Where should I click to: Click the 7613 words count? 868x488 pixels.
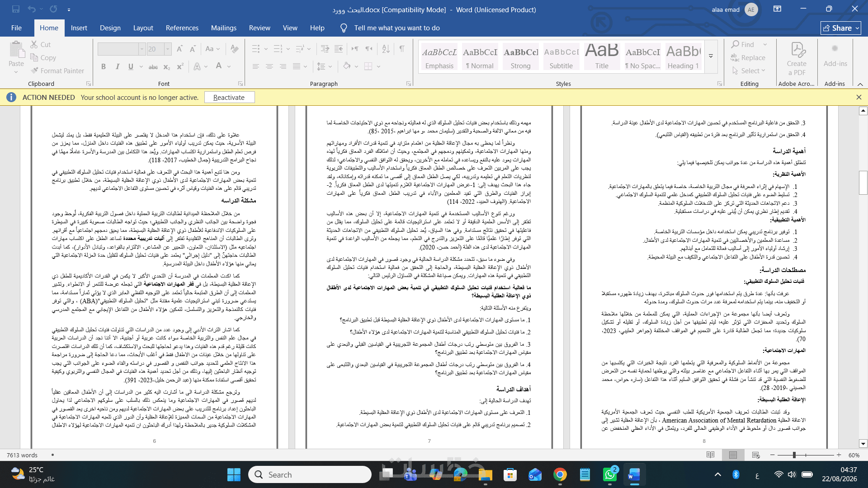tap(22, 455)
